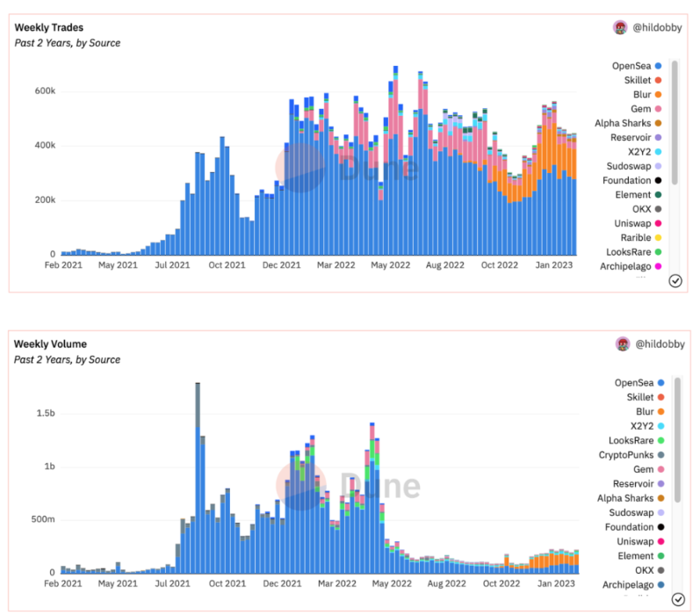This screenshot has width=700, height=615.
Task: Select OKX in Weekly Volume legend
Action: 649,570
